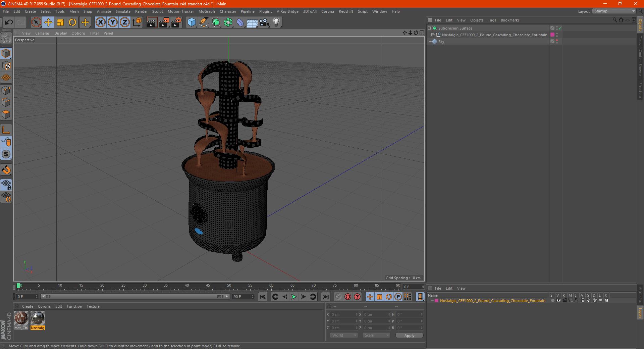The width and height of the screenshot is (644, 349).
Task: Open the Layout Startup dropdown
Action: [x=614, y=11]
